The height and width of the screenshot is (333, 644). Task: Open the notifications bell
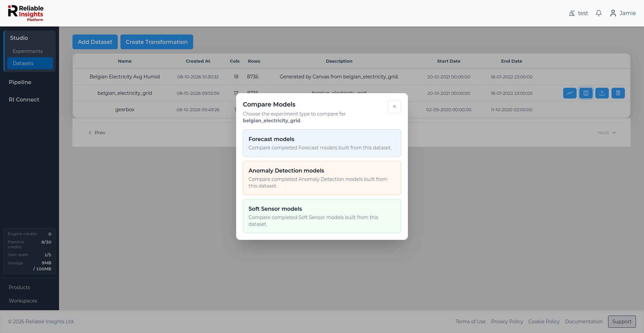point(599,13)
